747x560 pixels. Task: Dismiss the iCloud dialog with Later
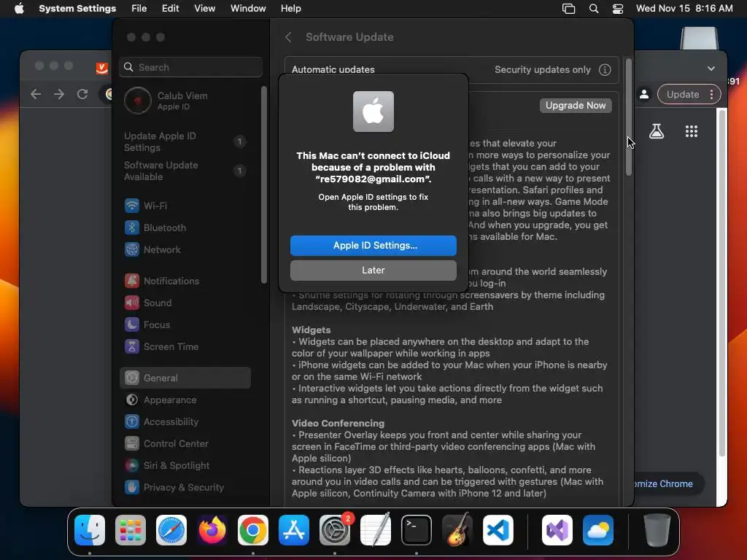373,270
